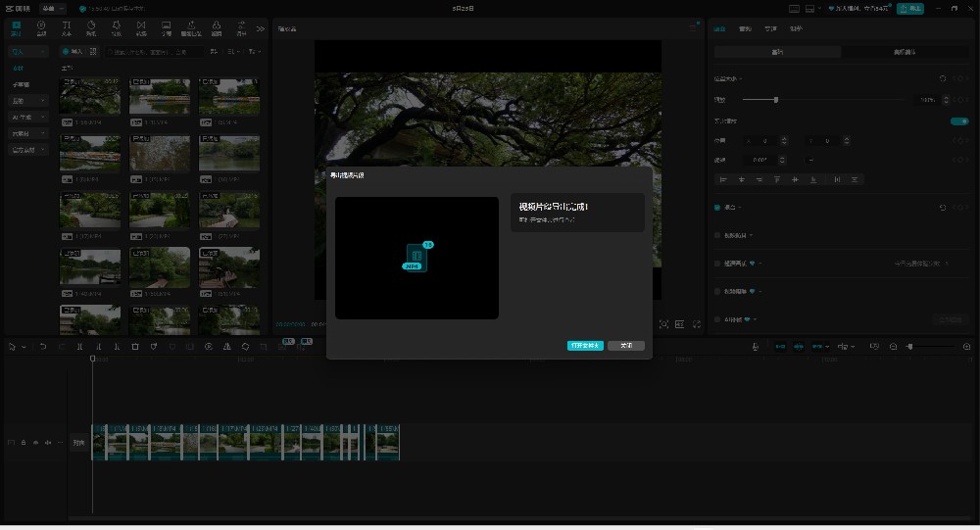Open the Transitions tool tab
Screen dimensions: 980x530
coord(141,27)
